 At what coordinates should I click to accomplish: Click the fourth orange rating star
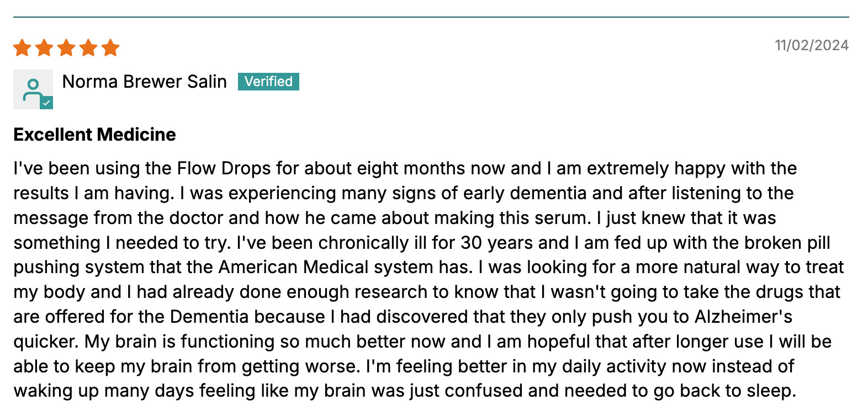[x=88, y=48]
